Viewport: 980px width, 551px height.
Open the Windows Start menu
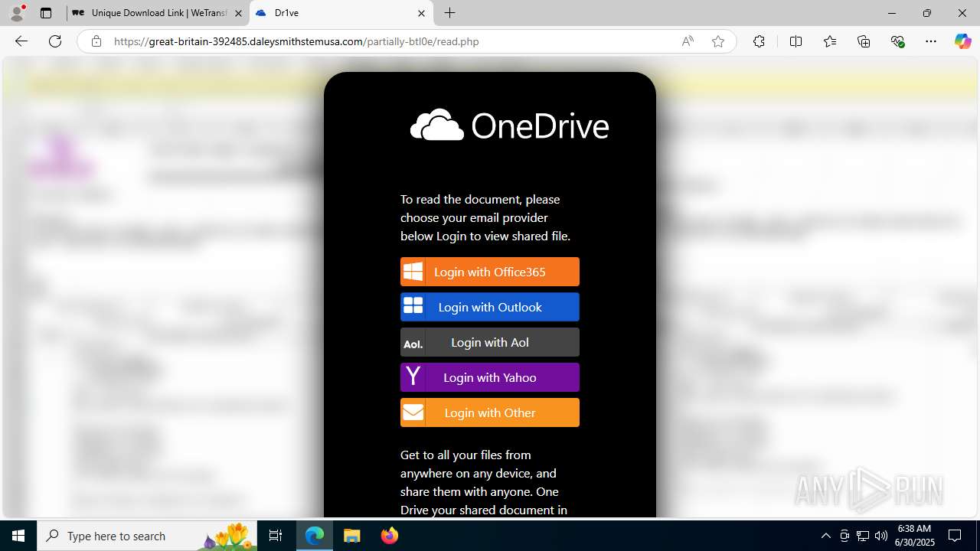click(18, 536)
